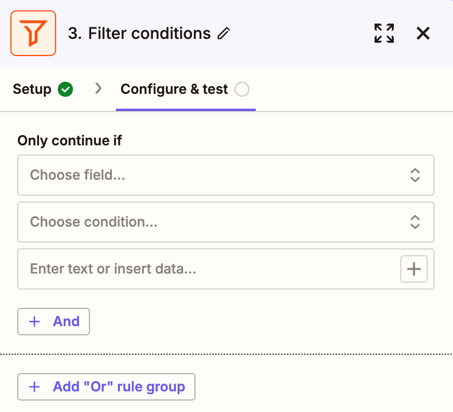Click the step title 3. Filter conditions
Viewport: 453px width, 412px height.
click(139, 33)
